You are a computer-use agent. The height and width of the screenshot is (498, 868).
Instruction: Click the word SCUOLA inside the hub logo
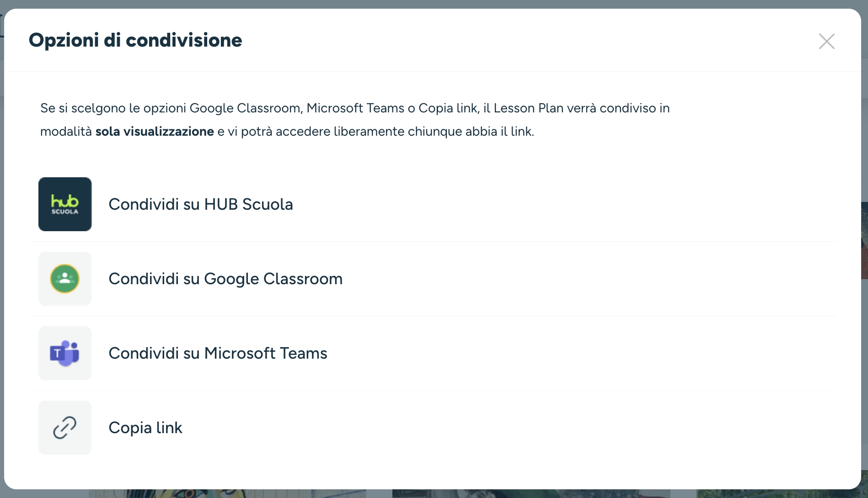coord(65,212)
